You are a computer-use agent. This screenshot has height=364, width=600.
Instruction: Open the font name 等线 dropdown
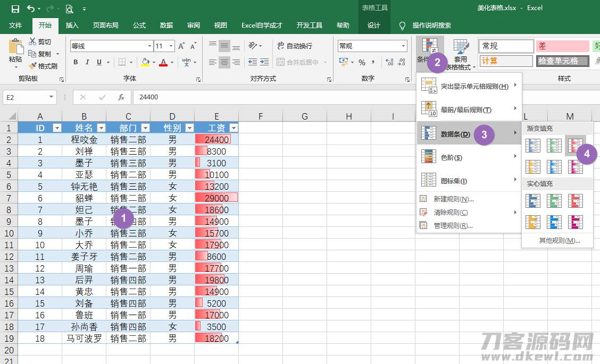pyautogui.click(x=149, y=46)
